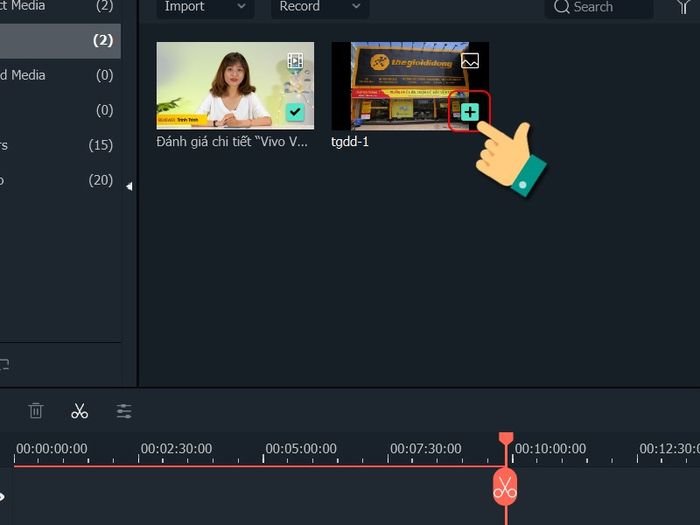700x525 pixels.
Task: Click image type icon on tgdd-1 thumbnail
Action: click(470, 60)
